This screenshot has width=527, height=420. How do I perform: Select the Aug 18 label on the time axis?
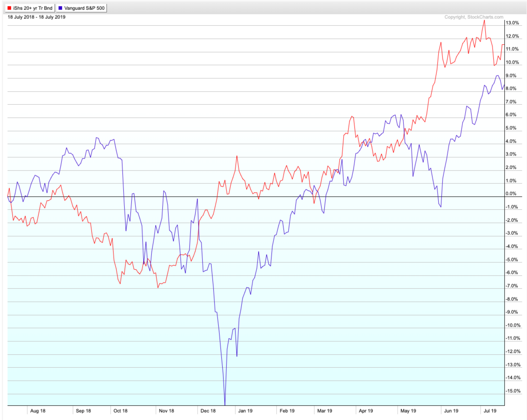coord(38,411)
